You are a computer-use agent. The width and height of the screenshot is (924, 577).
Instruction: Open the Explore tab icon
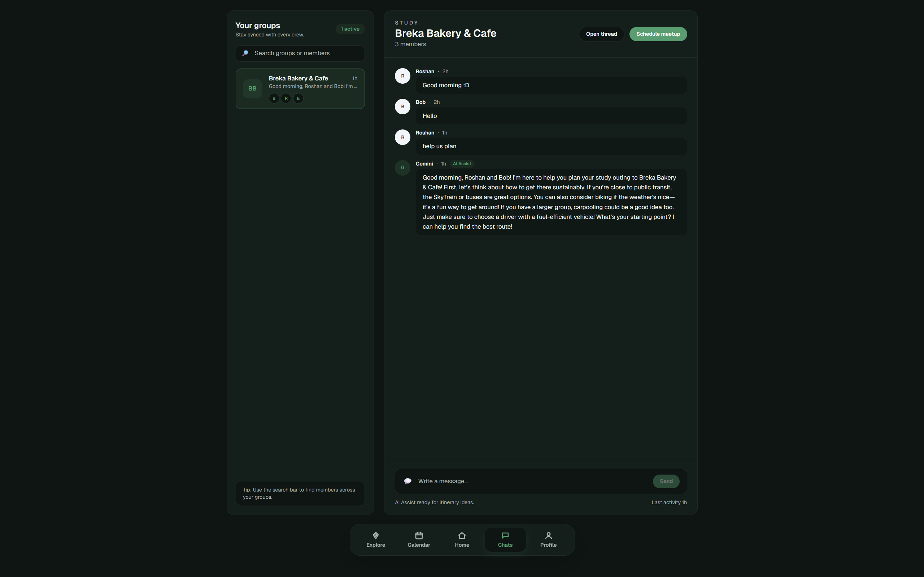pos(375,536)
